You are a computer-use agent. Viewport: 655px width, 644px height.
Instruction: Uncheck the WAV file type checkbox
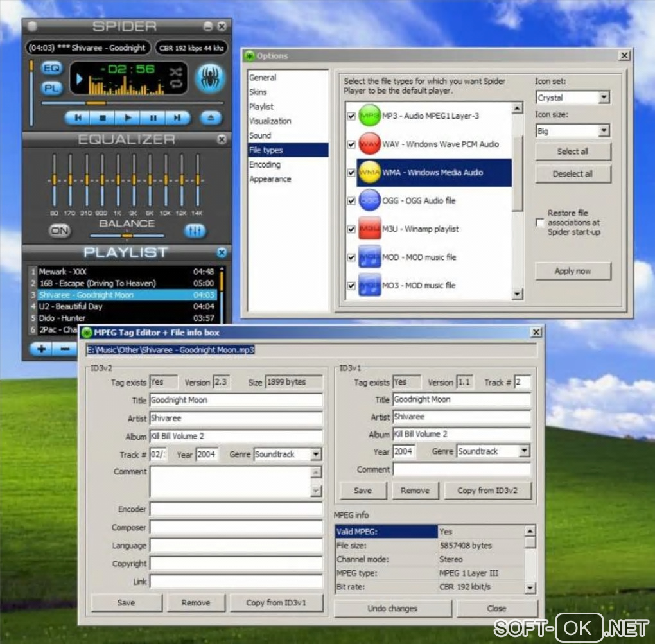(351, 144)
